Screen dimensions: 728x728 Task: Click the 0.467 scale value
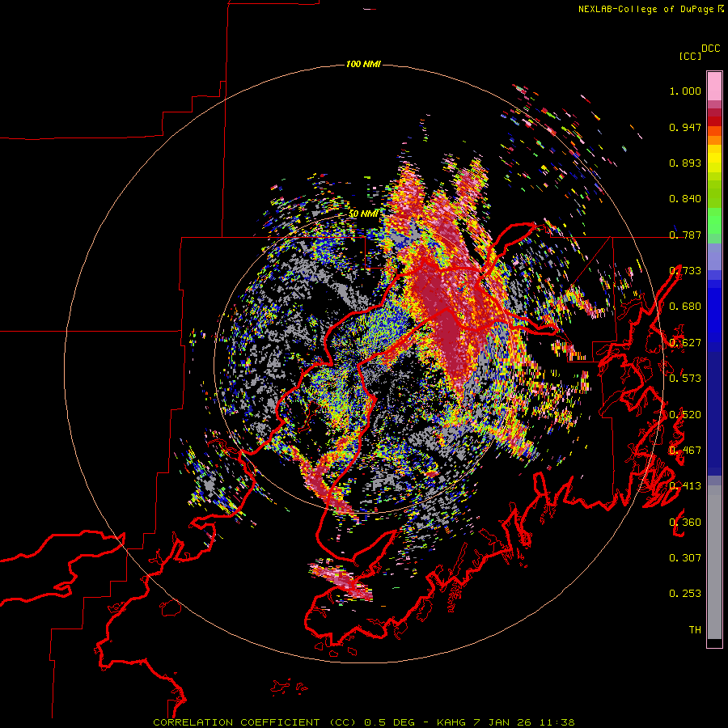685,450
